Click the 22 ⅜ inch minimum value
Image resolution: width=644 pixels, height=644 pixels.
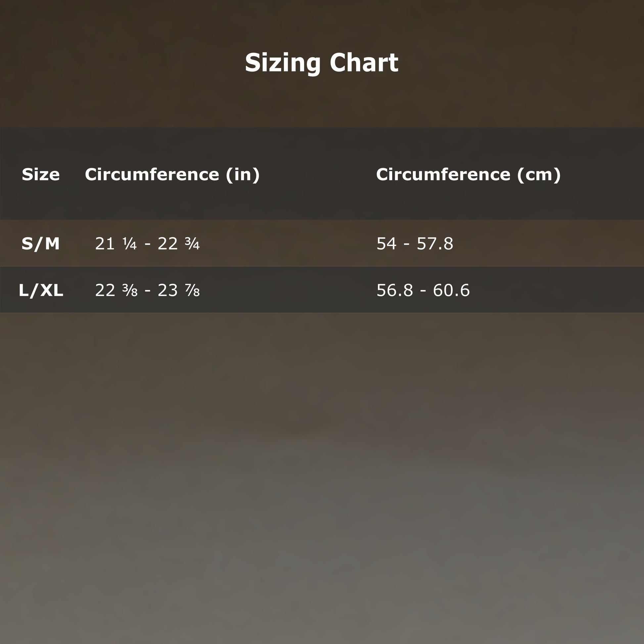click(116, 290)
